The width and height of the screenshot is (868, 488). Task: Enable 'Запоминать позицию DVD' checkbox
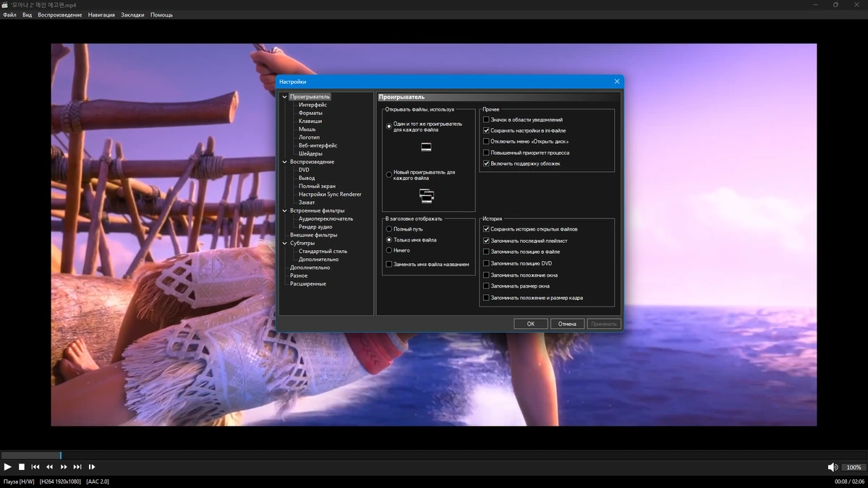point(486,263)
